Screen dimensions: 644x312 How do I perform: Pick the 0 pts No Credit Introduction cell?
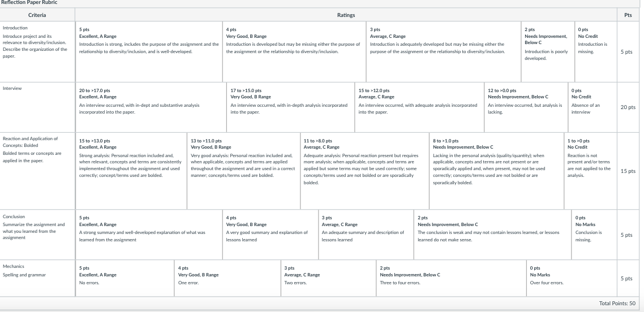[595, 51]
